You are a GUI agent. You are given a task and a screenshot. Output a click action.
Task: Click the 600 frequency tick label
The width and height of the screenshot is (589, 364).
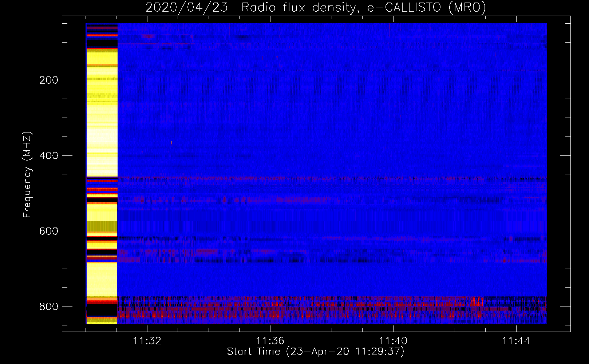tap(48, 232)
